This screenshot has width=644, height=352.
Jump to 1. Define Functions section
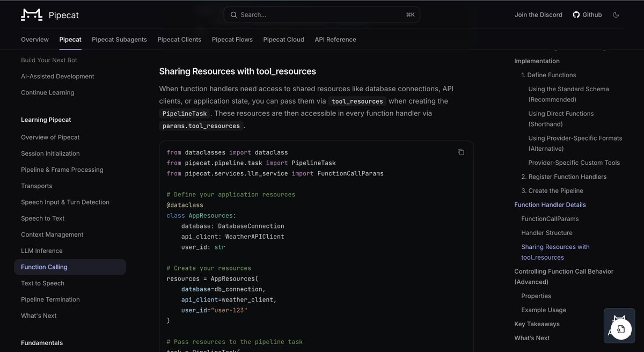pos(548,75)
